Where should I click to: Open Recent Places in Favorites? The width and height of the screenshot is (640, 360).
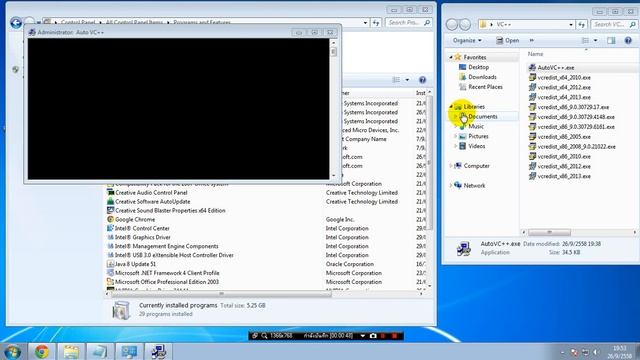(480, 87)
